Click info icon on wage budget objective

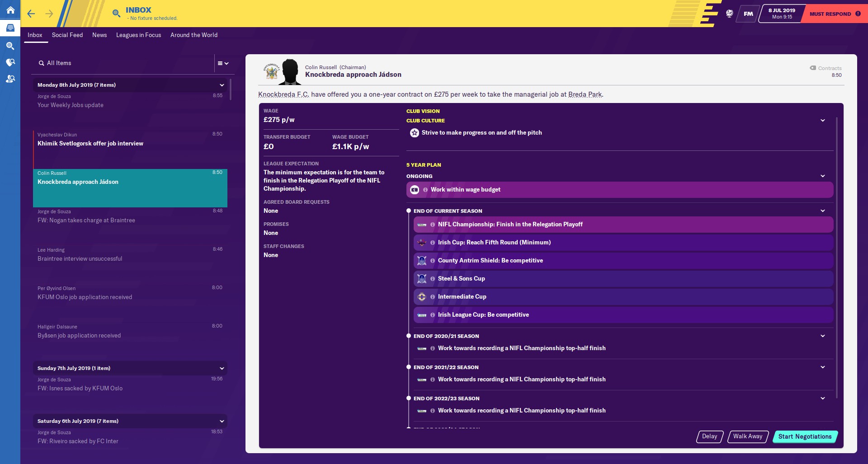coord(425,190)
